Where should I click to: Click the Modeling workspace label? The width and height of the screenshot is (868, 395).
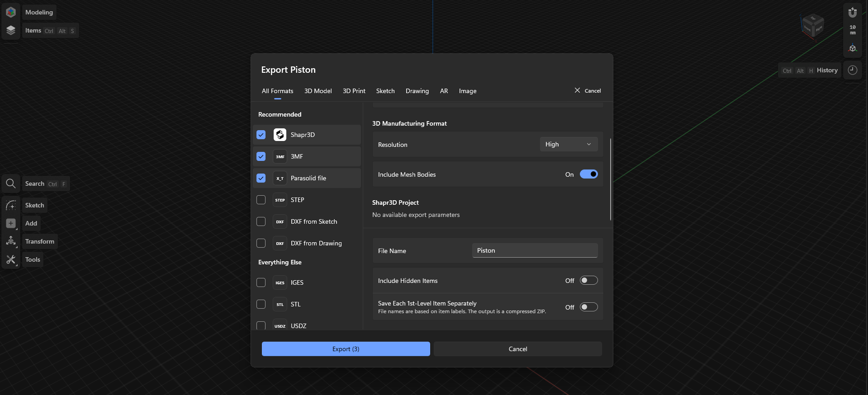point(39,12)
